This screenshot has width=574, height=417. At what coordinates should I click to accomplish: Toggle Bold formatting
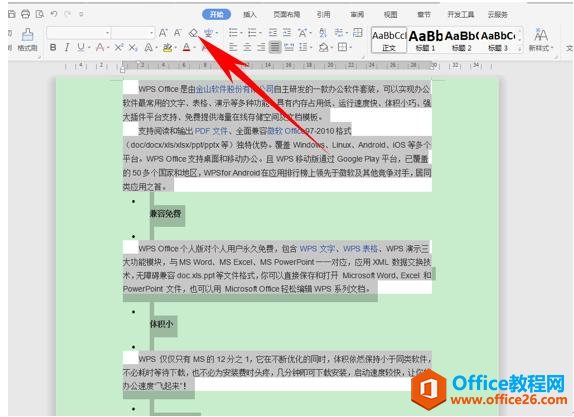53,47
